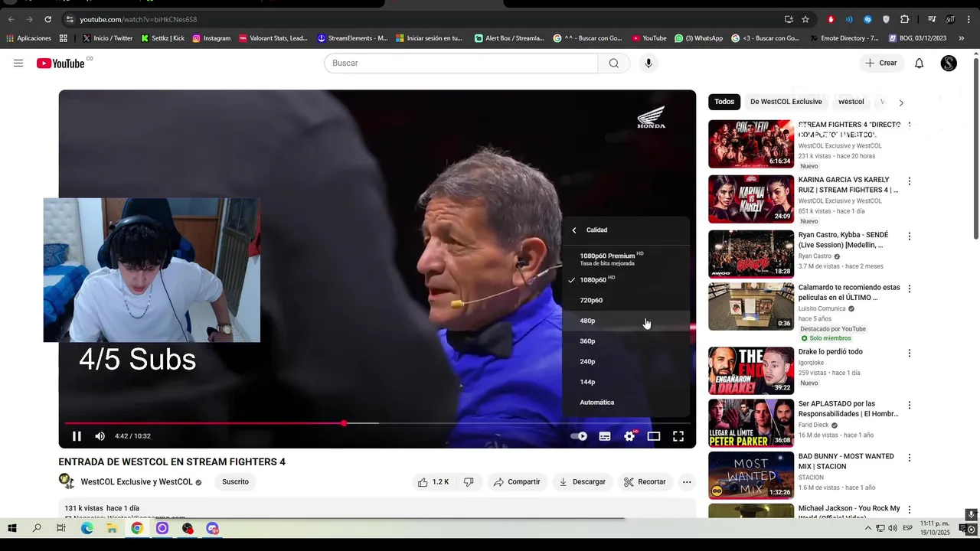Toggle subtitles in the player

tap(605, 436)
